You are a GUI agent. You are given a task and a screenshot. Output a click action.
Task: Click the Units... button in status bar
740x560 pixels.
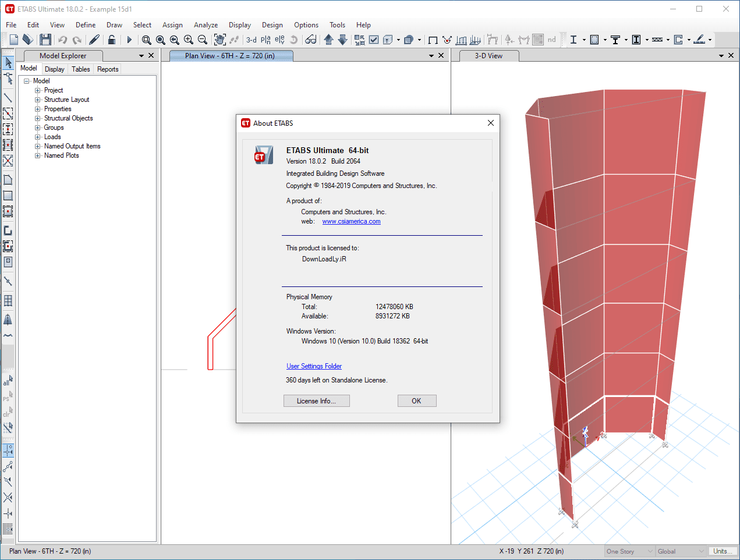pos(722,551)
